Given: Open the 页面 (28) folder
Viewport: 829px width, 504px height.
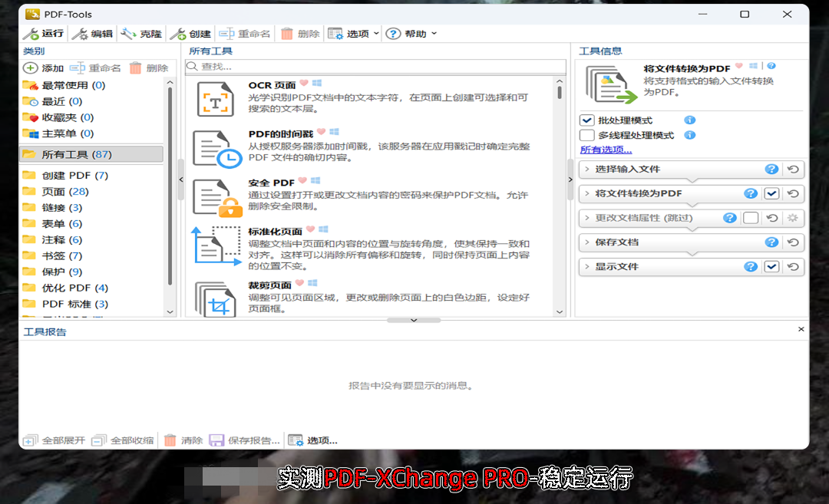Looking at the screenshot, I should 55,191.
